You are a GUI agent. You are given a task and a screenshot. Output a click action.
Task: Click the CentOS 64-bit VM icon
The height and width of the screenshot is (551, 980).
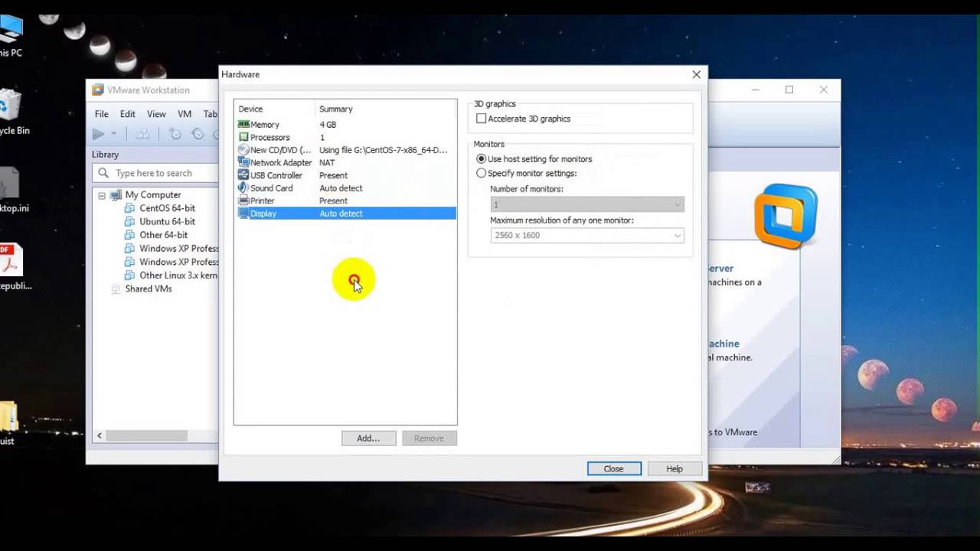(130, 208)
